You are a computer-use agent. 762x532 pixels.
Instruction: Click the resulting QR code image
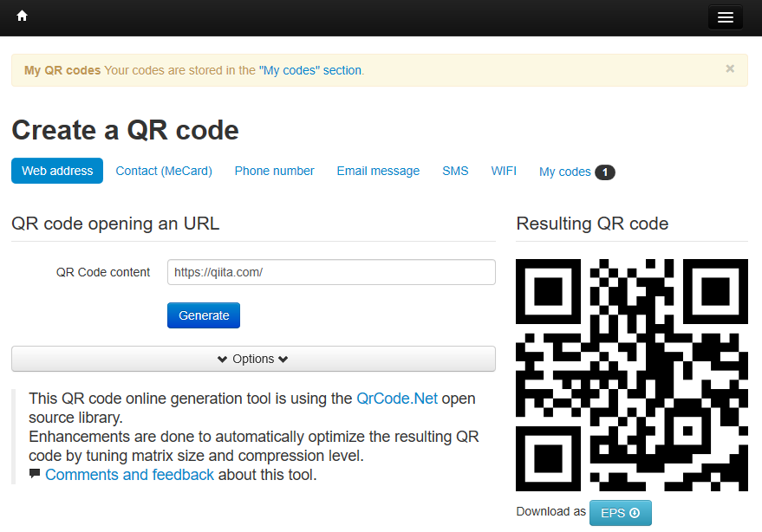click(x=632, y=374)
